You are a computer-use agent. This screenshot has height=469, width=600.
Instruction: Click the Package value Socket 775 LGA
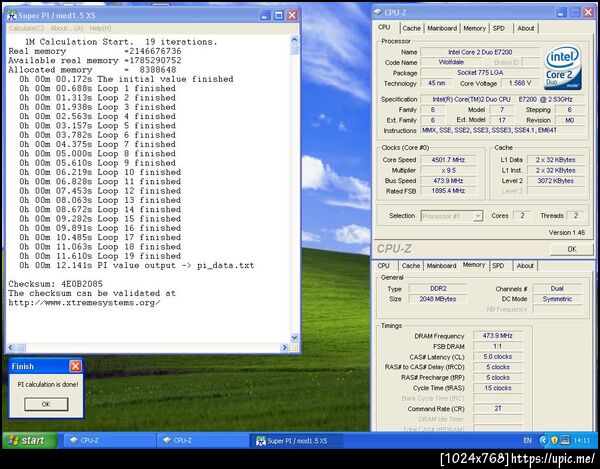pos(480,72)
